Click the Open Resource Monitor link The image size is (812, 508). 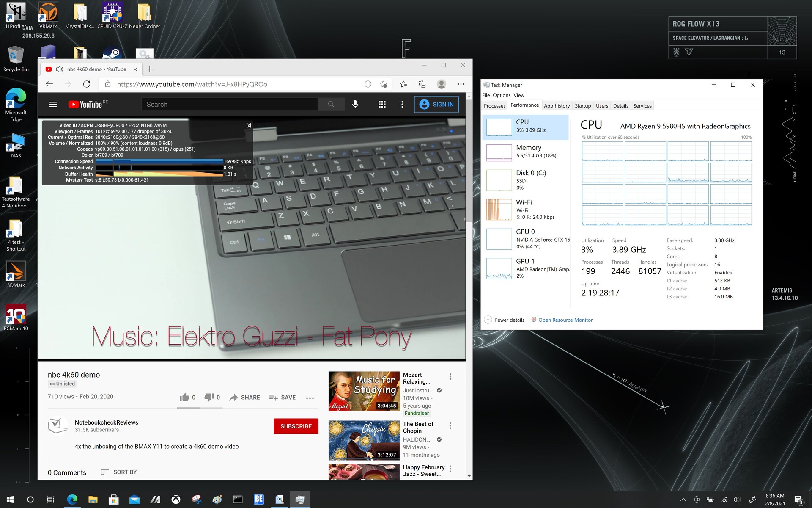[565, 320]
